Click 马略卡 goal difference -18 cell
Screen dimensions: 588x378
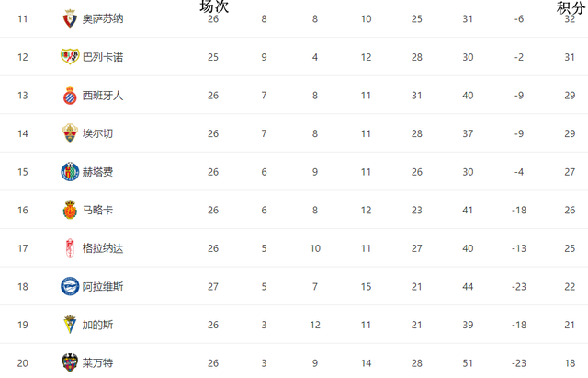point(519,210)
